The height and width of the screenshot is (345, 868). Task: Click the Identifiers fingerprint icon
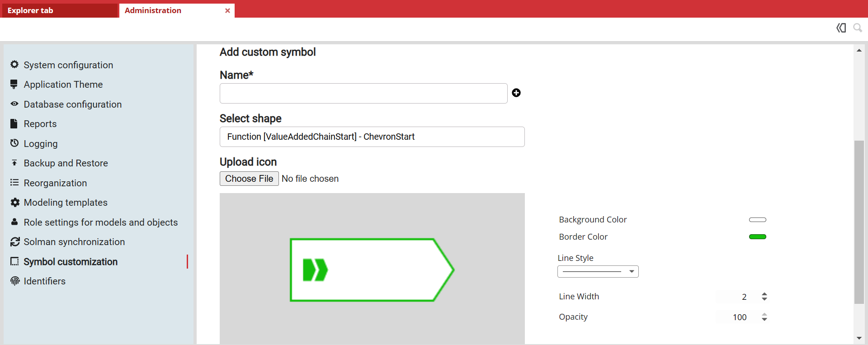pos(15,281)
